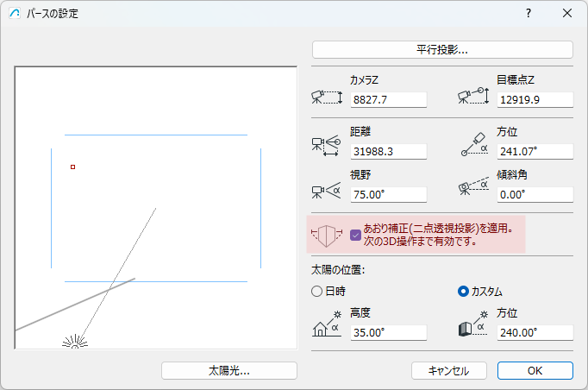Uncheck the あおり補正 two-point perspective checkbox

click(355, 236)
